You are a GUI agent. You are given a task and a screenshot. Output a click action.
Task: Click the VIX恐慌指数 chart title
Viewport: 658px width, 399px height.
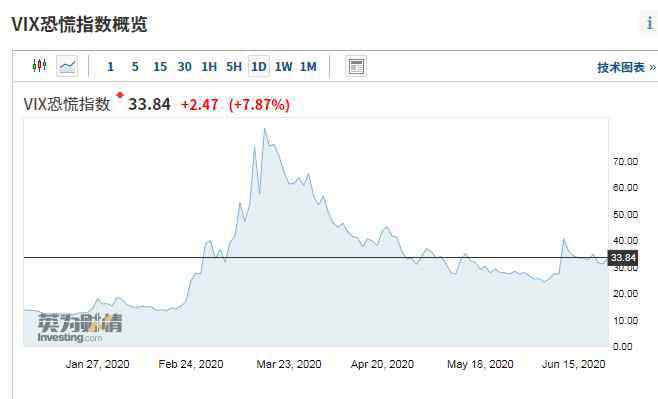point(67,104)
